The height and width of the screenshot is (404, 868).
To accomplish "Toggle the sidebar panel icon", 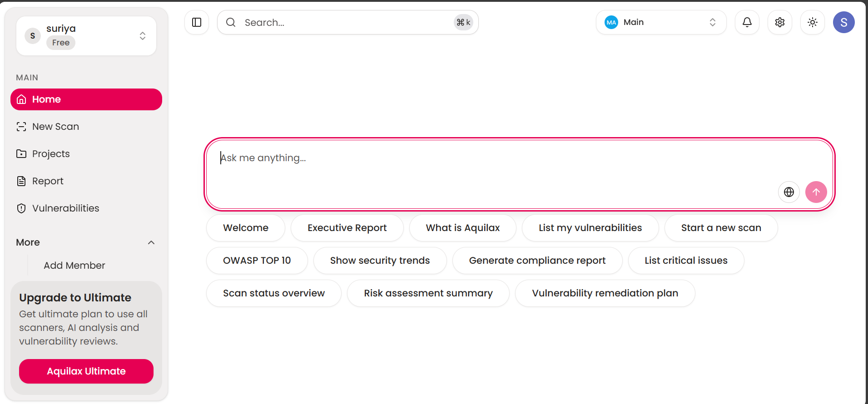I will [197, 22].
